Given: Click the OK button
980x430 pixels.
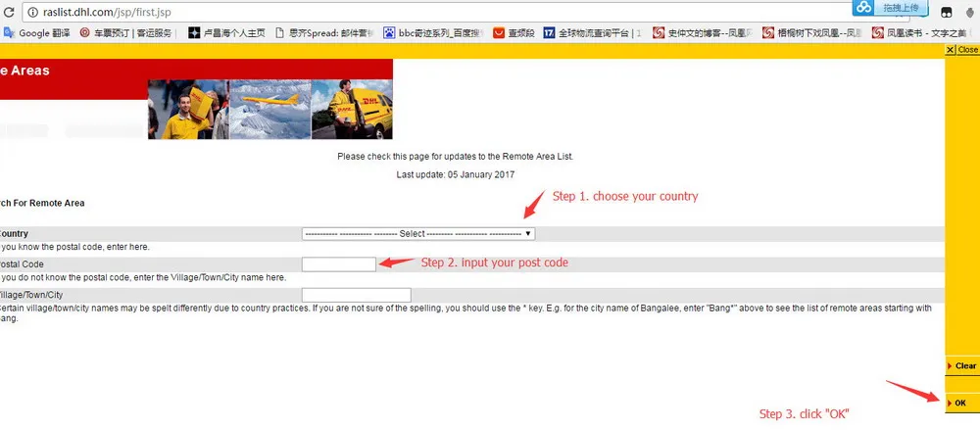Looking at the screenshot, I should pyautogui.click(x=962, y=404).
